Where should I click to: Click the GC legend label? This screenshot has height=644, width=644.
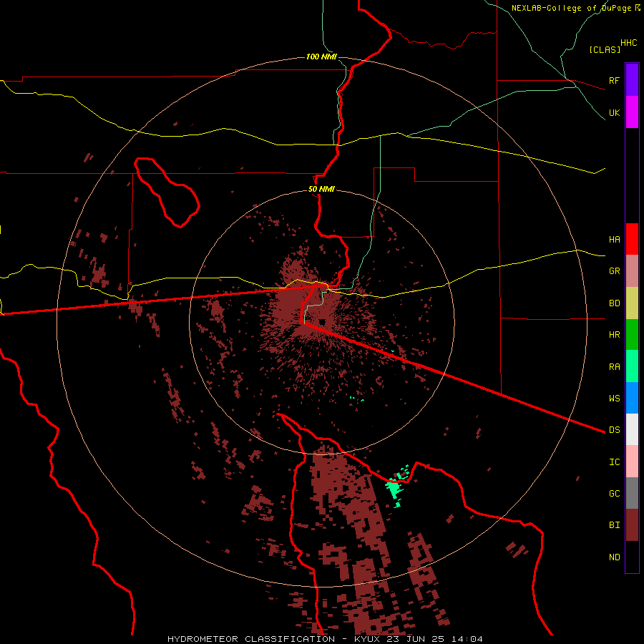[x=614, y=494]
